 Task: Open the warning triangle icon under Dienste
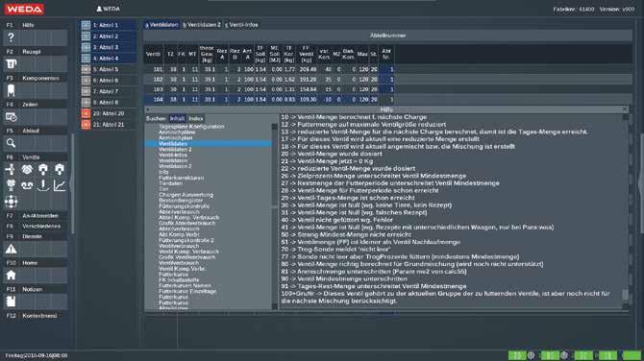(12, 249)
